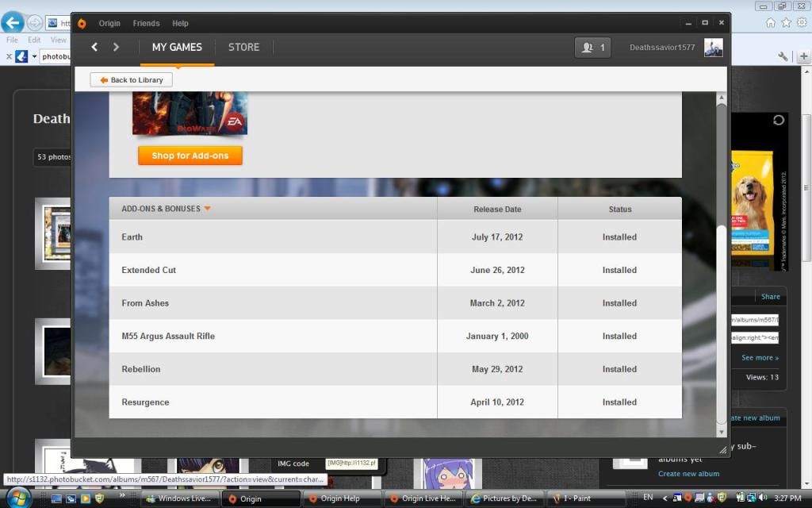Sort by Add-ons & Bonuses dropdown arrow
Viewport: 812px width, 508px height.
[x=207, y=209]
